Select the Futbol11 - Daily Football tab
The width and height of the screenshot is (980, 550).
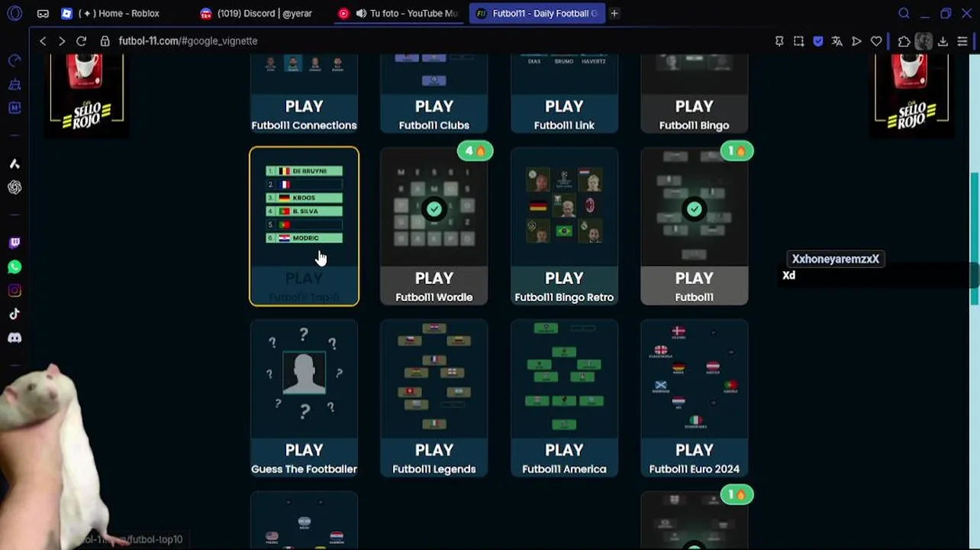pyautogui.click(x=537, y=13)
